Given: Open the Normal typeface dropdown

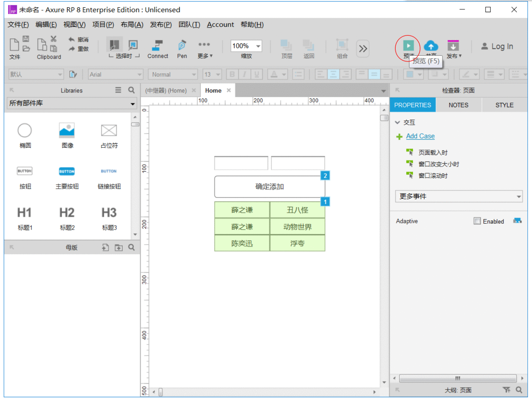Looking at the screenshot, I should [x=173, y=74].
